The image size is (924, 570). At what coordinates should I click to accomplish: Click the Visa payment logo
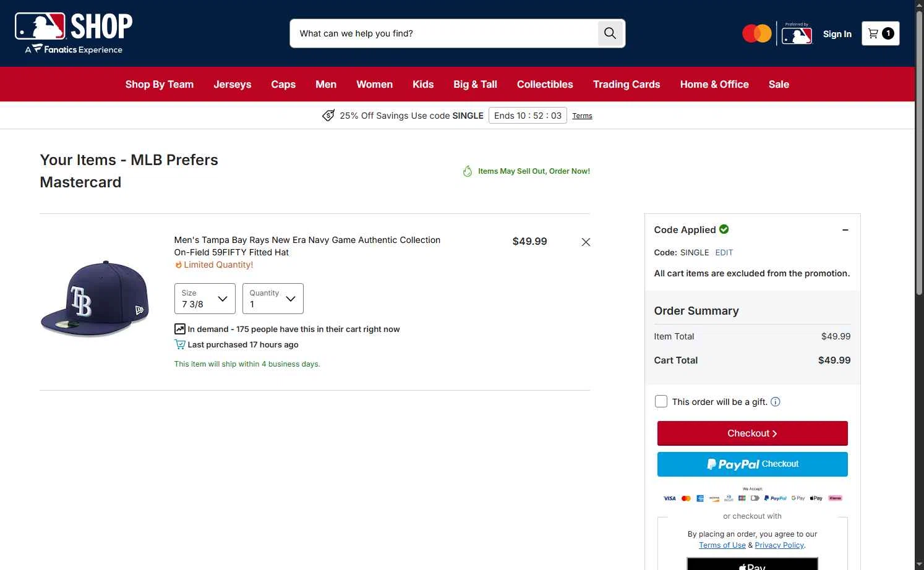[x=670, y=498]
